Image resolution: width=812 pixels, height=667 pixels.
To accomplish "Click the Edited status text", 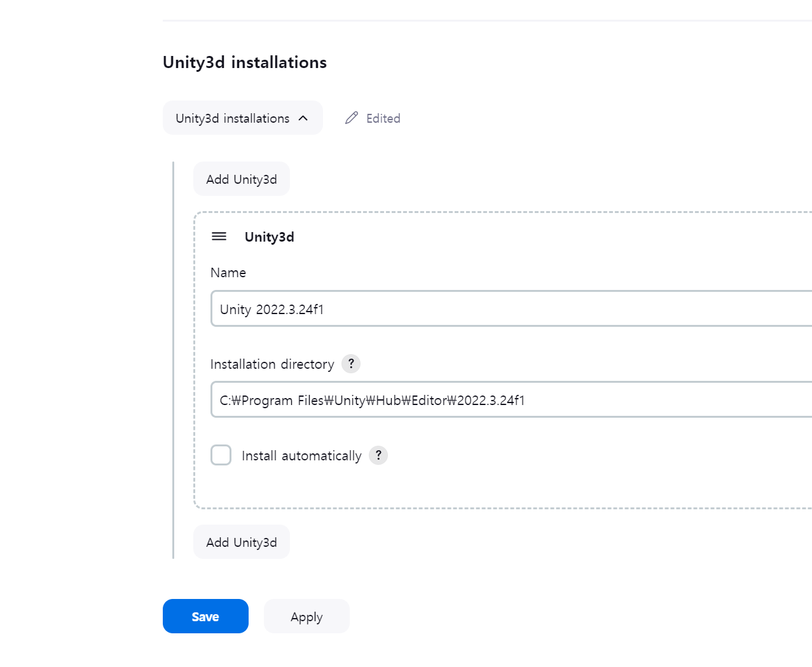I will coord(383,118).
